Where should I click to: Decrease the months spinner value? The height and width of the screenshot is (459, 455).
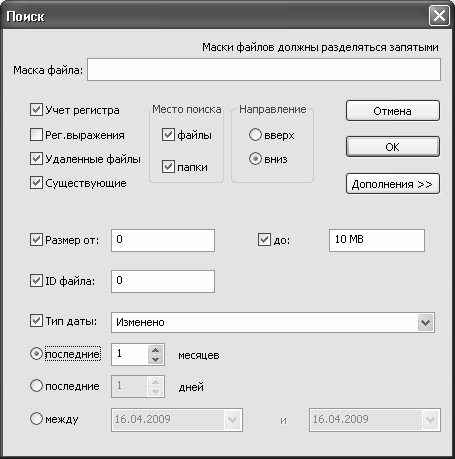click(x=155, y=359)
